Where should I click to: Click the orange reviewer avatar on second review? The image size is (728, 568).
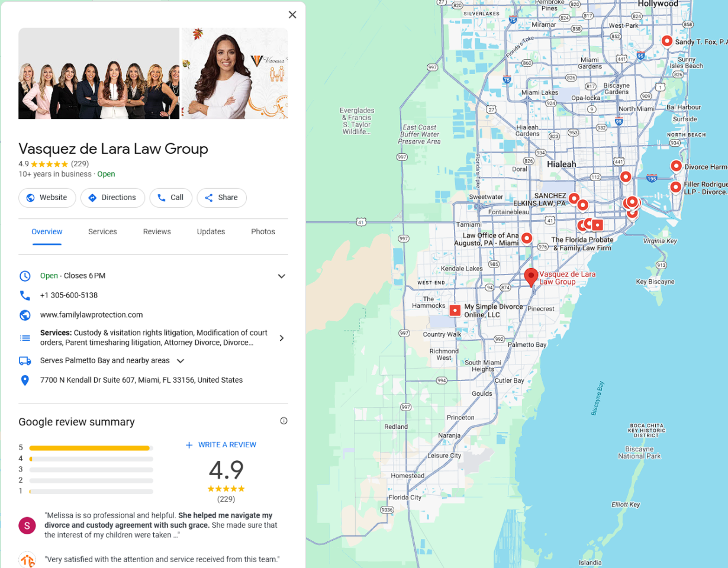coord(27,560)
